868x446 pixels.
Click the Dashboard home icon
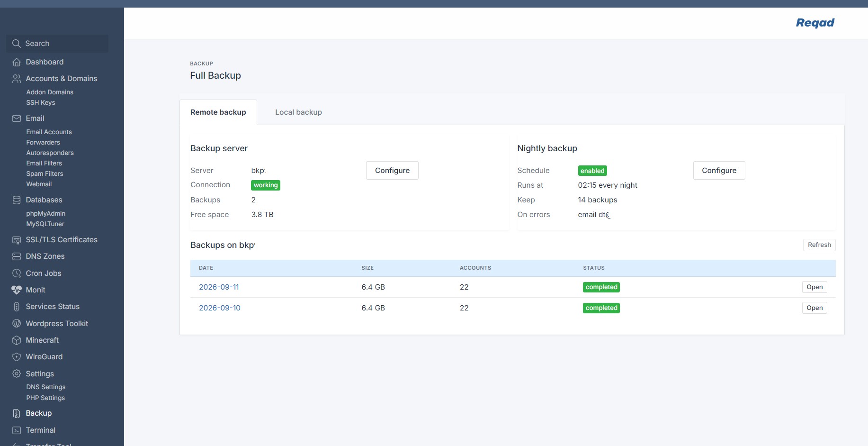[x=17, y=62]
